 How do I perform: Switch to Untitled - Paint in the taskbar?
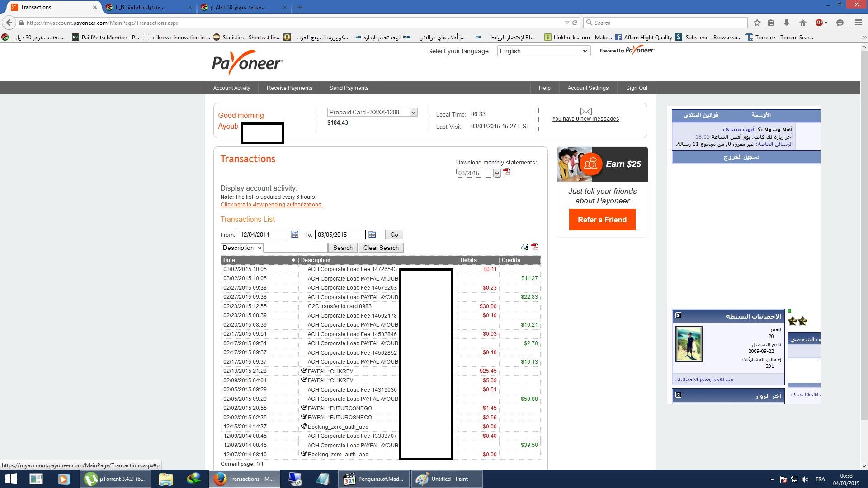(446, 479)
